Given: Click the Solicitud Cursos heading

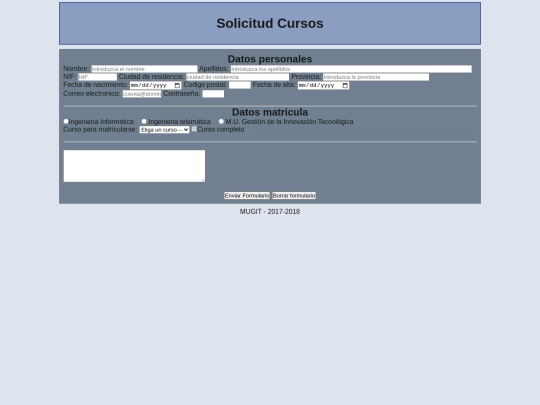Looking at the screenshot, I should point(270,23).
